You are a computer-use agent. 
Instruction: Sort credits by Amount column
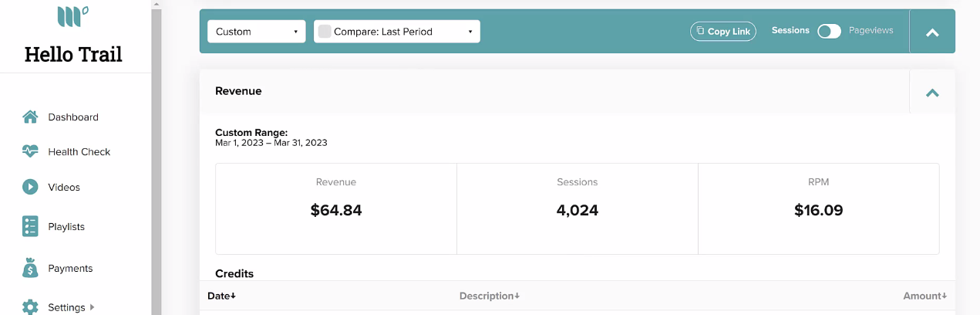pyautogui.click(x=924, y=296)
